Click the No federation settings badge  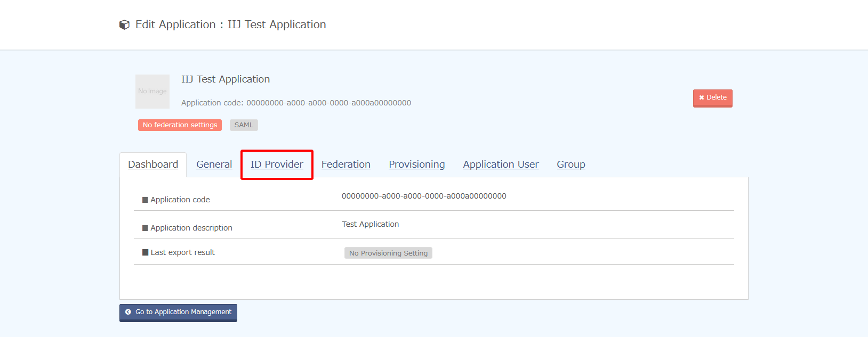click(180, 125)
